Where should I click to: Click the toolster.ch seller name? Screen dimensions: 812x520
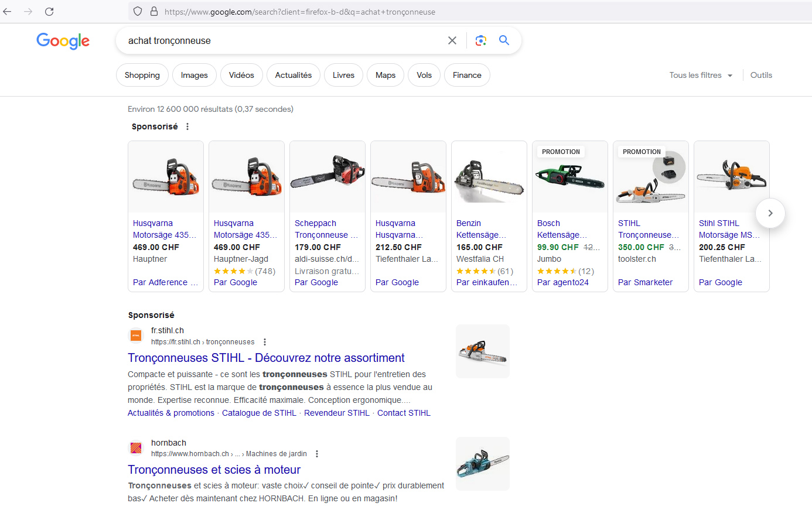[637, 259]
